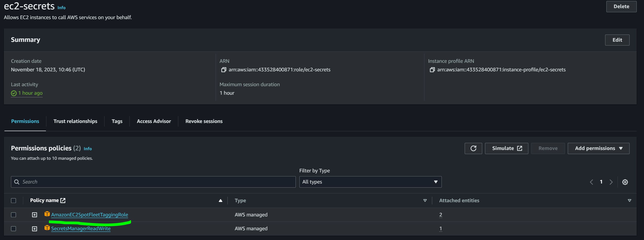Image resolution: width=644 pixels, height=240 pixels.
Task: Switch to the Trust relationships tab
Action: 75,121
